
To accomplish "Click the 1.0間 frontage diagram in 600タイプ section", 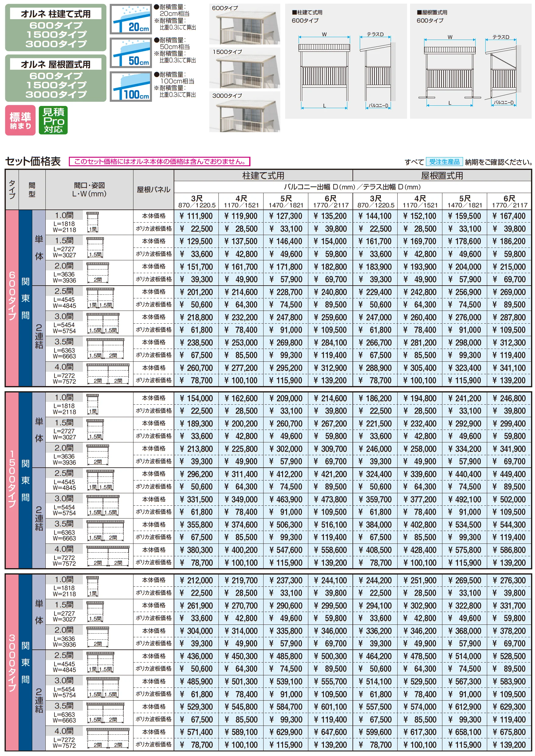I will (x=93, y=222).
